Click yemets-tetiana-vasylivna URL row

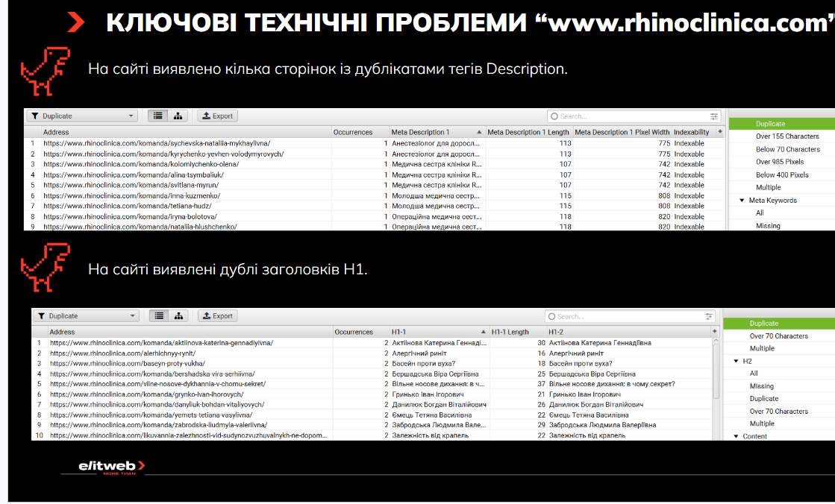pos(151,415)
